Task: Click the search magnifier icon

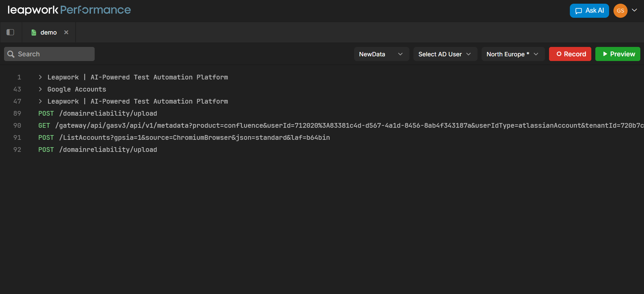Action: click(x=11, y=54)
